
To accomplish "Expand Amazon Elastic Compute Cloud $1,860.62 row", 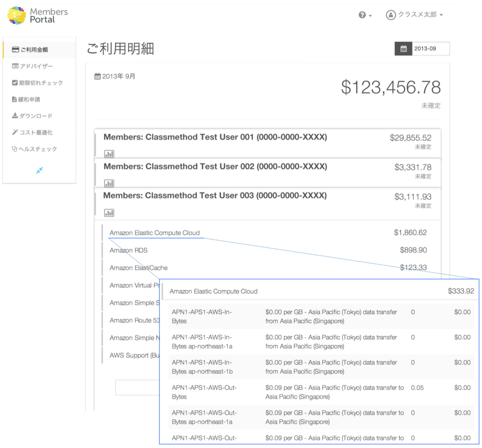I will coord(268,233).
